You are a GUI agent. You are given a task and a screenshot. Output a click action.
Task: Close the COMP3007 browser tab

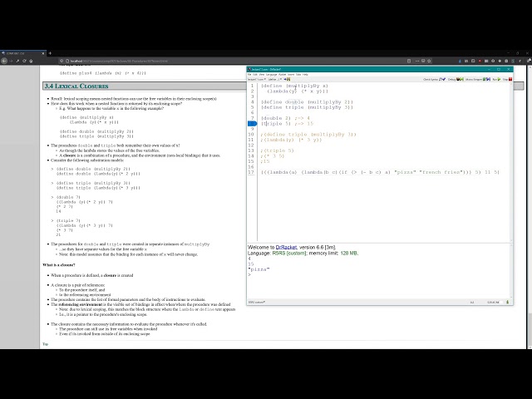(x=43, y=53)
